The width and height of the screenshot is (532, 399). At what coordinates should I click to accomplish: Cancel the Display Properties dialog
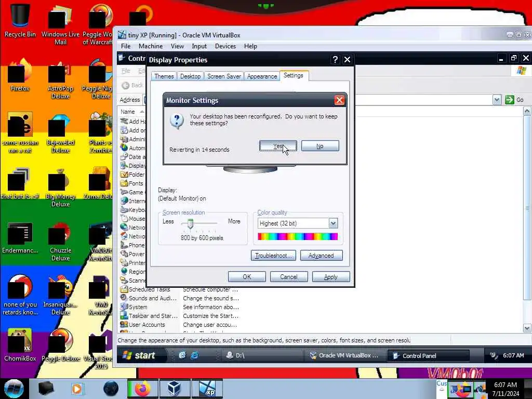pos(289,277)
